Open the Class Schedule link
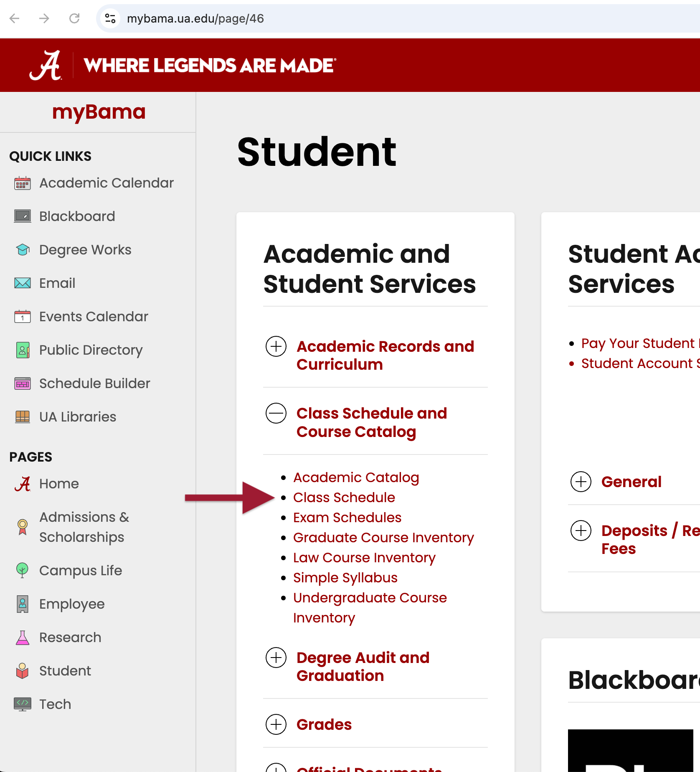 point(344,498)
